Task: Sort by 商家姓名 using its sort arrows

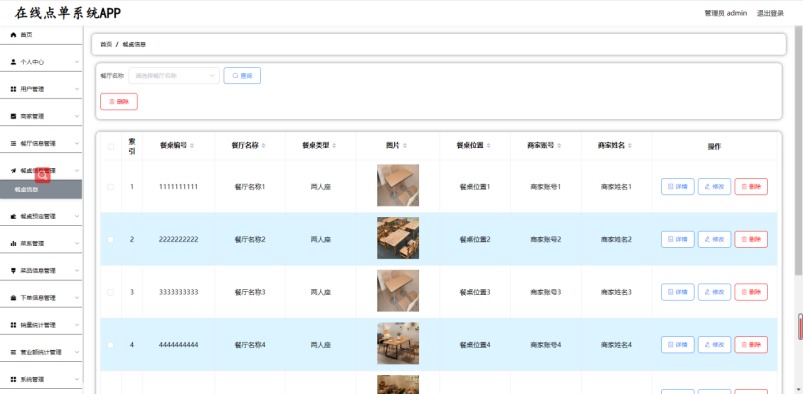Action: pos(629,146)
